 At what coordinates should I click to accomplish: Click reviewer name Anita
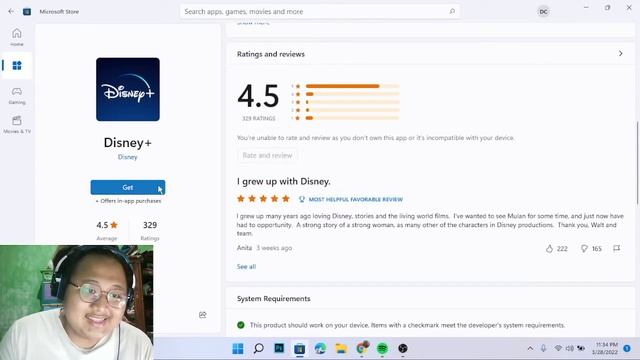pyautogui.click(x=244, y=248)
